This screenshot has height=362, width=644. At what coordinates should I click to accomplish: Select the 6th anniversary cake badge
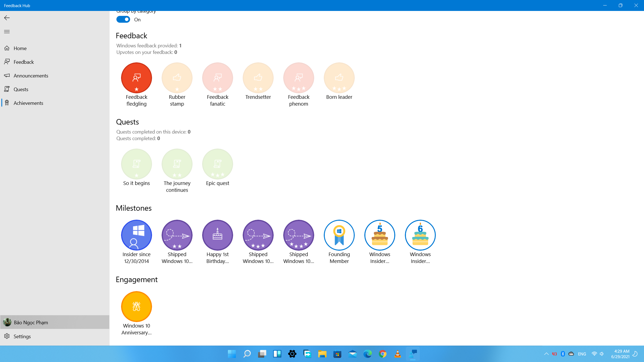tap(420, 235)
